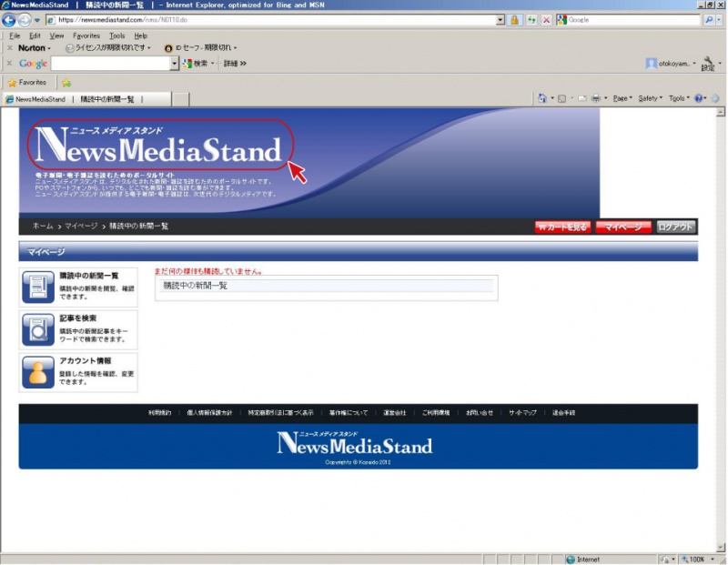
Task: Open the Safety menu dropdown
Action: (650, 98)
